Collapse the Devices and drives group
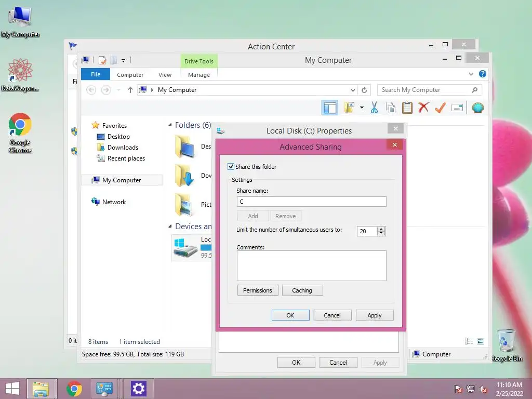Viewport: 532px width, 399px height. 170,227
